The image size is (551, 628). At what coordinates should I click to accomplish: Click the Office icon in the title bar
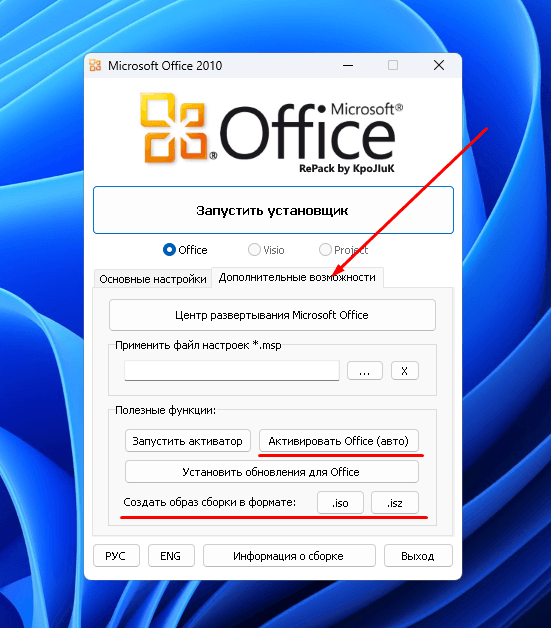click(95, 65)
